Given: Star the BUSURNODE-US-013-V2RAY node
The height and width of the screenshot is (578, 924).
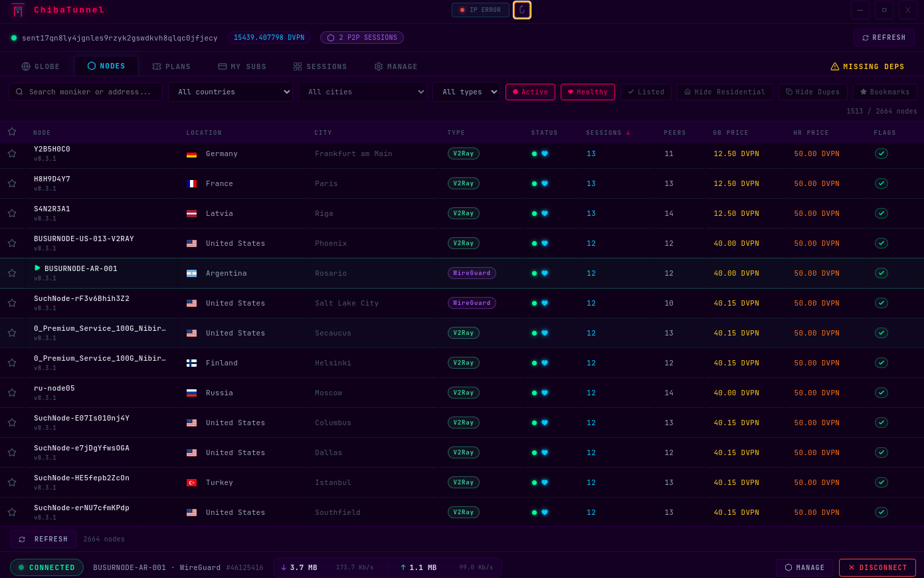Looking at the screenshot, I should (12, 243).
